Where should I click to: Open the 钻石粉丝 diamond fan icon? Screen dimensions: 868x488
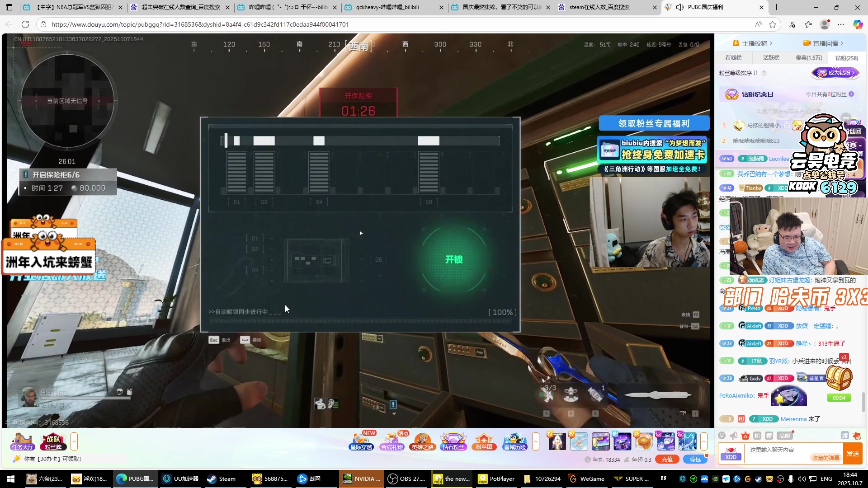point(453,441)
